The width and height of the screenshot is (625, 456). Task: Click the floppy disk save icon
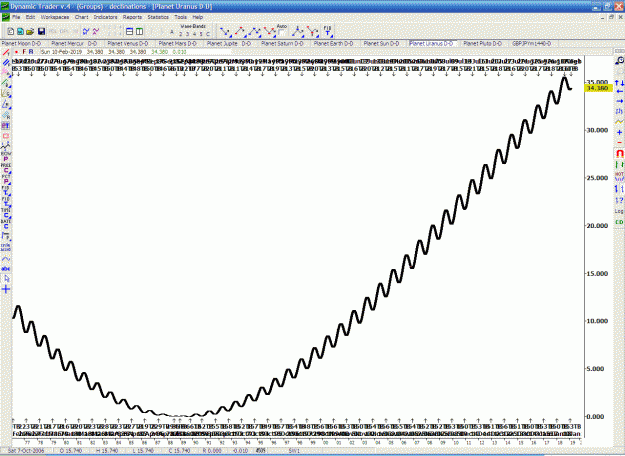[x=41, y=31]
